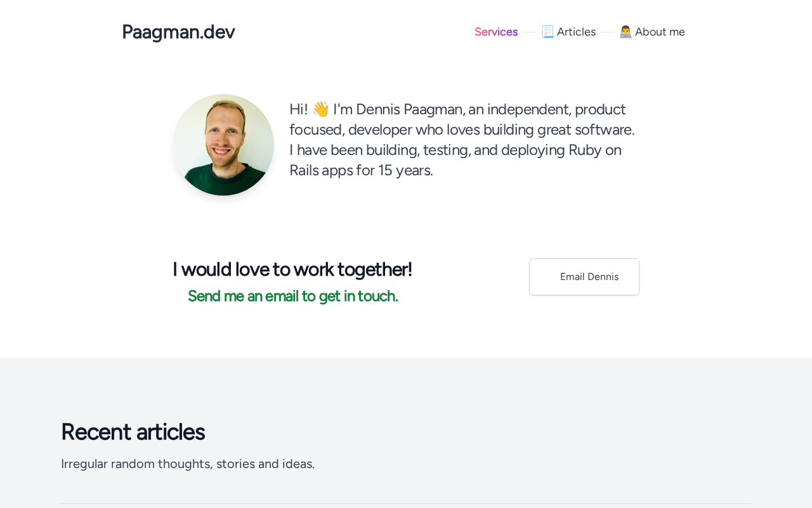The width and height of the screenshot is (812, 508).
Task: Open the About me nav link
Action: pos(660,32)
